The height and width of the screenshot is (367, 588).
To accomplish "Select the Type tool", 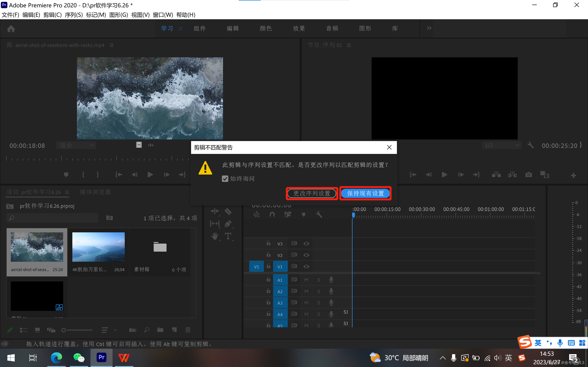I will pyautogui.click(x=228, y=236).
